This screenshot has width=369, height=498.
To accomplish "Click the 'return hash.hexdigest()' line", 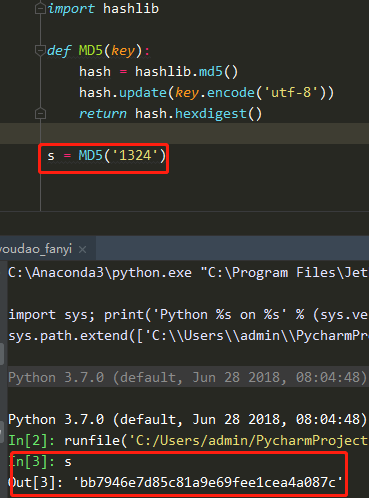I will coord(170,114).
